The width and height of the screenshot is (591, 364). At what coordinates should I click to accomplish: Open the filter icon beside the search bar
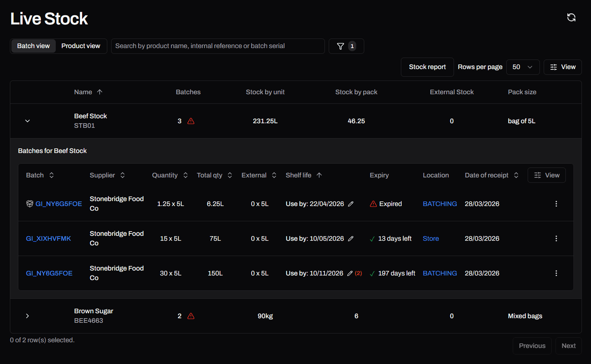[340, 46]
